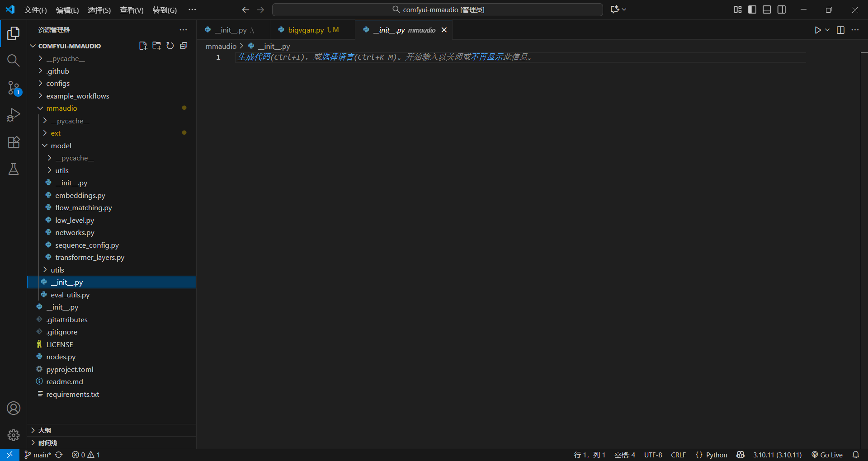
Task: Open the Accounts menu icon
Action: tap(14, 408)
